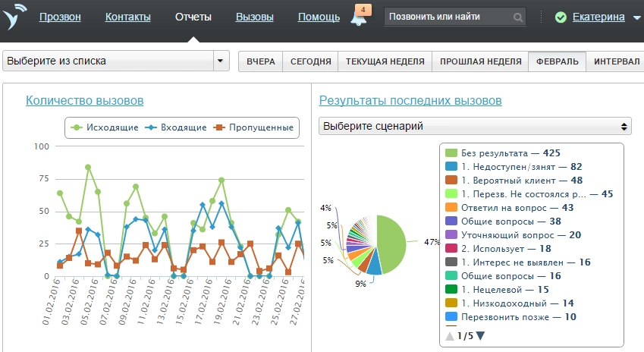This screenshot has width=644, height=352.
Task: Switch to the Прошлая неделя tab
Action: point(480,61)
